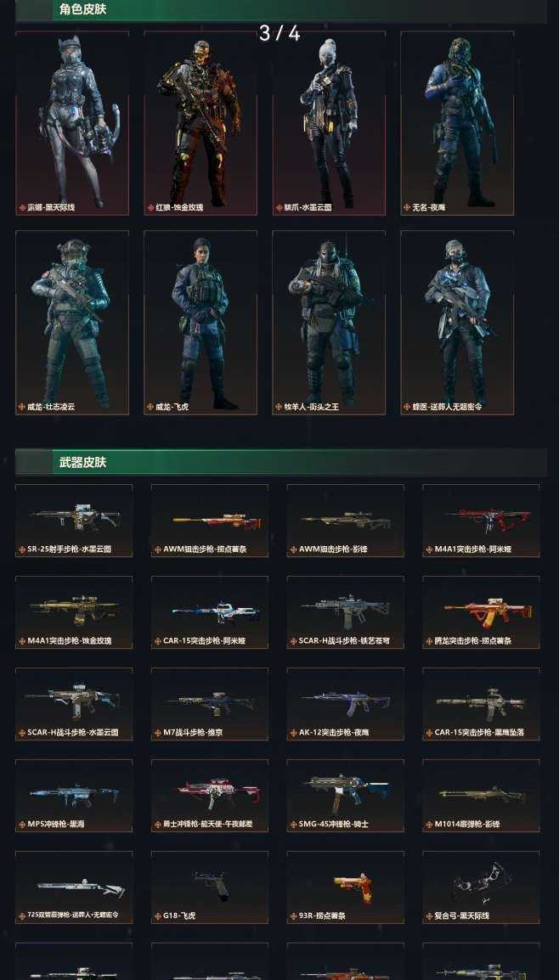Click the SR-25射手步枪-水墨云图 weapon skin
Image resolution: width=559 pixels, height=980 pixels.
[x=74, y=521]
